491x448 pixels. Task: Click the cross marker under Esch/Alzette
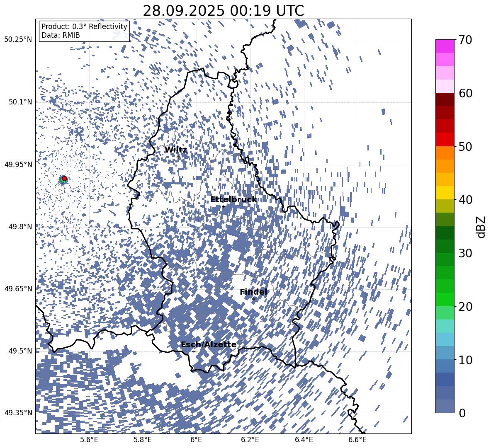[x=194, y=351]
